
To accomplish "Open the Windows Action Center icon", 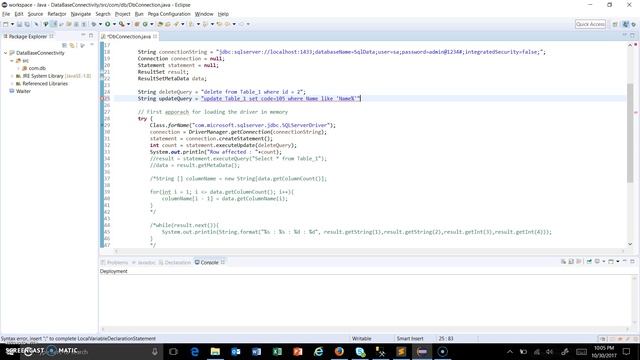I will [626, 351].
